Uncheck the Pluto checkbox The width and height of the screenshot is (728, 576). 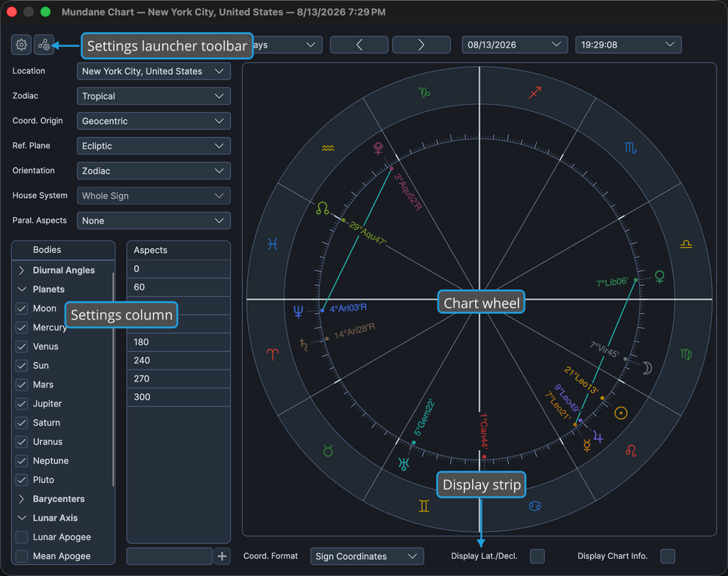[x=21, y=479]
